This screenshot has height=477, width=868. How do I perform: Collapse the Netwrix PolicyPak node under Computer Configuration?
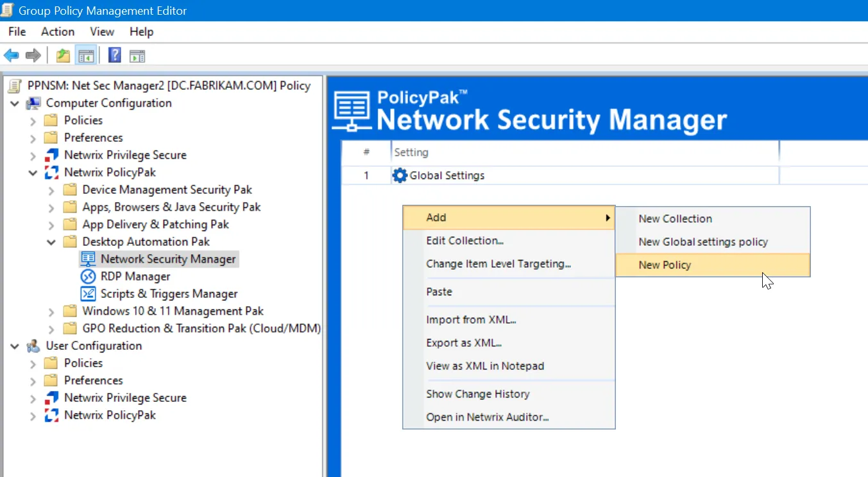click(33, 173)
